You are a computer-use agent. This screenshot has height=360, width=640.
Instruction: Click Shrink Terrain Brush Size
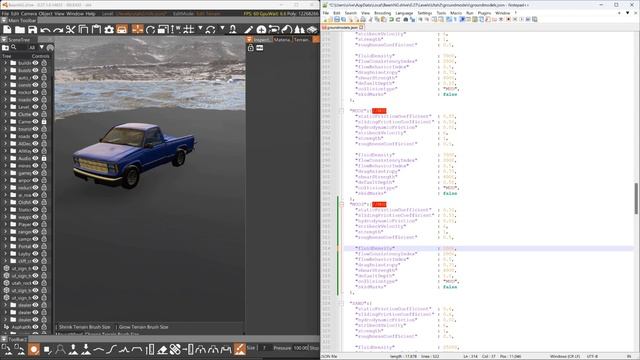point(84,327)
